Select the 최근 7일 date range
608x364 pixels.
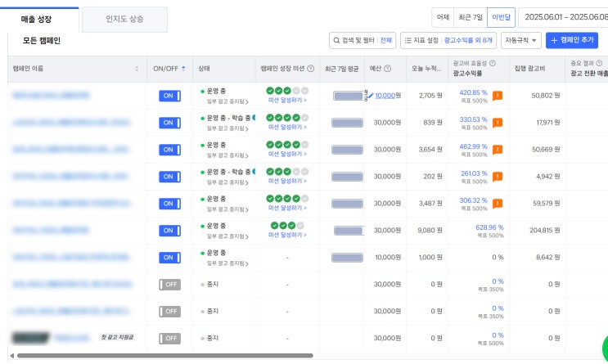[470, 17]
